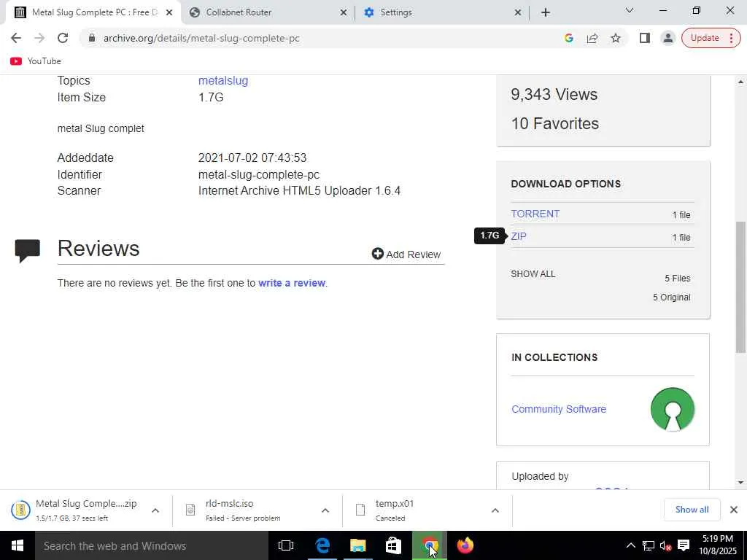747x560 pixels.
Task: Open the Community Software collection link
Action: click(558, 409)
